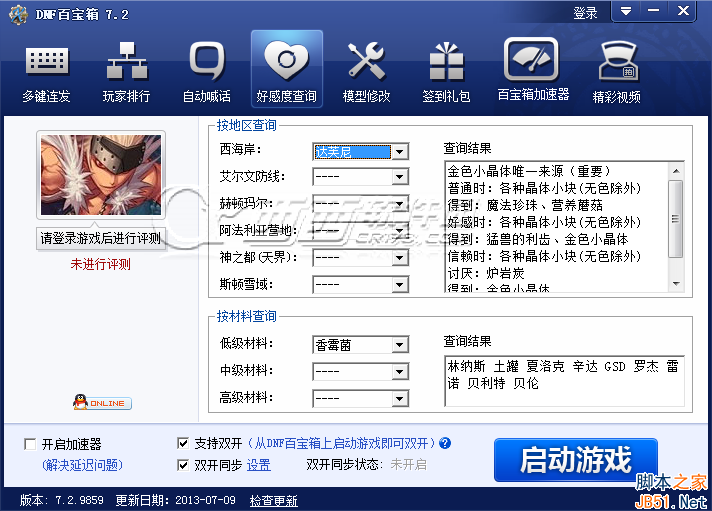Expand the 高级材料 dropdown
712x511 pixels.
click(400, 399)
